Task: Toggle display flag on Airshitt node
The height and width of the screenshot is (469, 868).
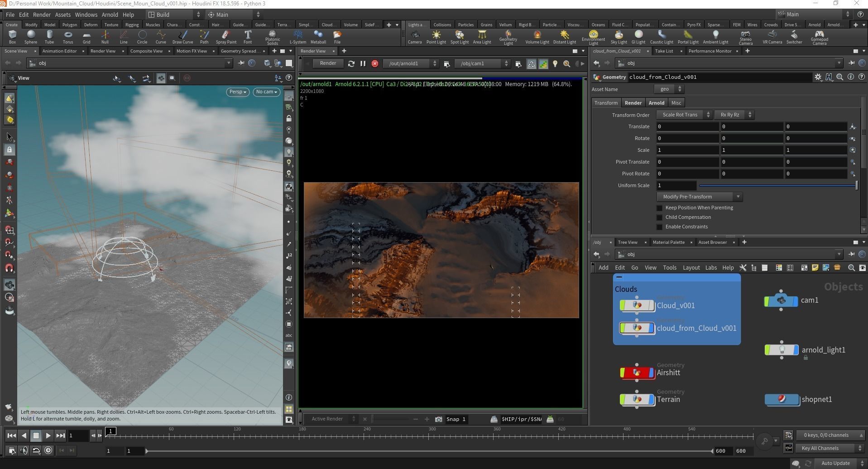Action: click(652, 372)
